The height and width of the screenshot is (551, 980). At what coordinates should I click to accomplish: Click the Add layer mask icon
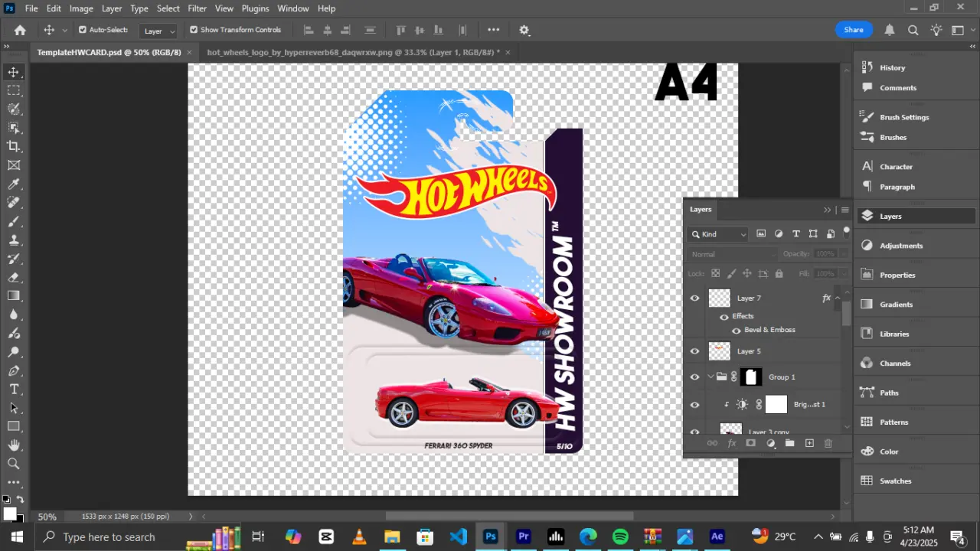[751, 443]
